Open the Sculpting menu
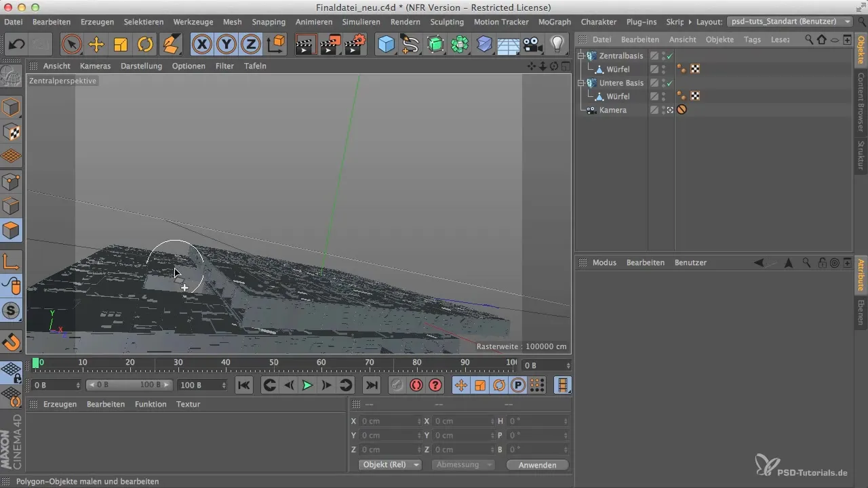 click(x=447, y=22)
